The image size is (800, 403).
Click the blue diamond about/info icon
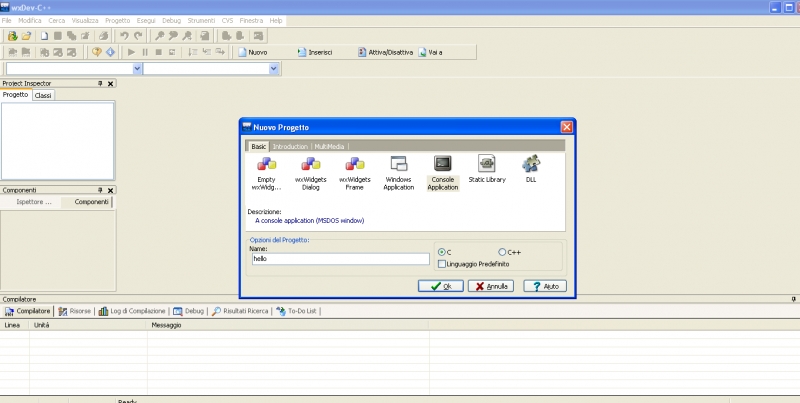(x=110, y=52)
